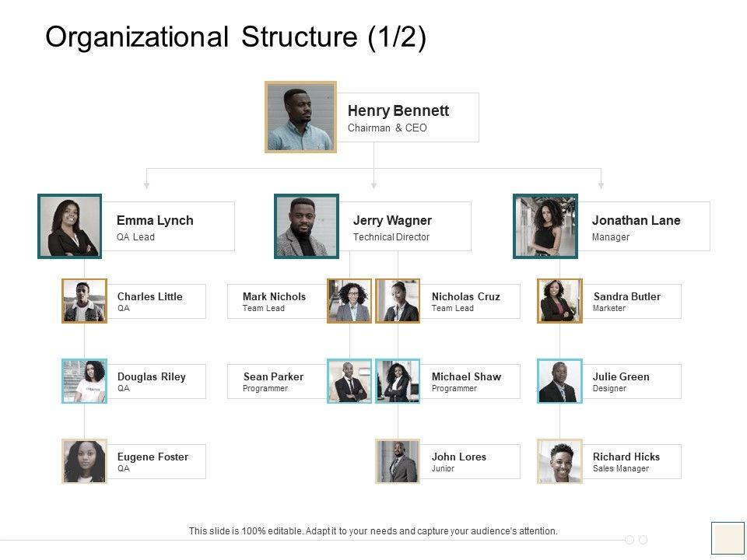
Task: Click Richard Hicks' profile photo
Action: pyautogui.click(x=559, y=461)
